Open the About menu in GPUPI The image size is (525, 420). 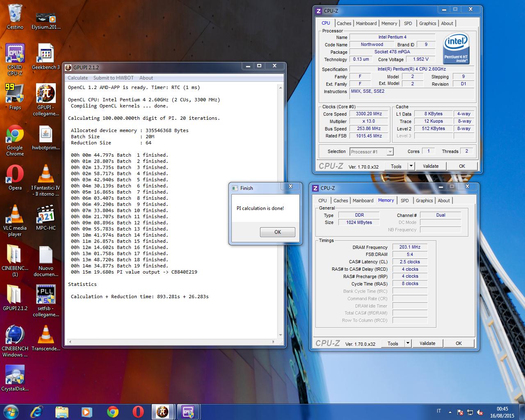tap(146, 78)
